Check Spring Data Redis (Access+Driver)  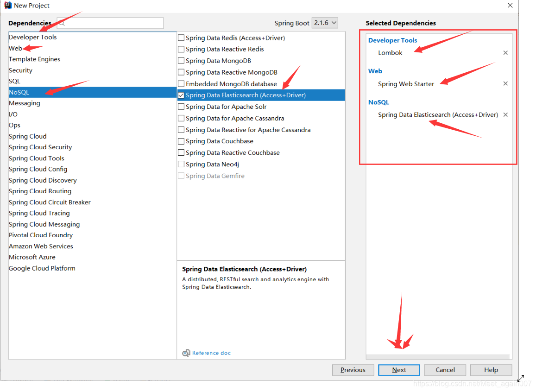point(181,38)
